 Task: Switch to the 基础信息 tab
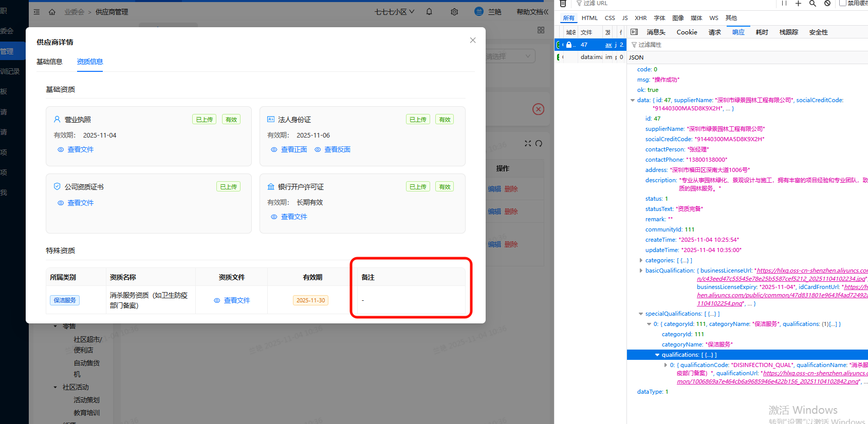49,62
